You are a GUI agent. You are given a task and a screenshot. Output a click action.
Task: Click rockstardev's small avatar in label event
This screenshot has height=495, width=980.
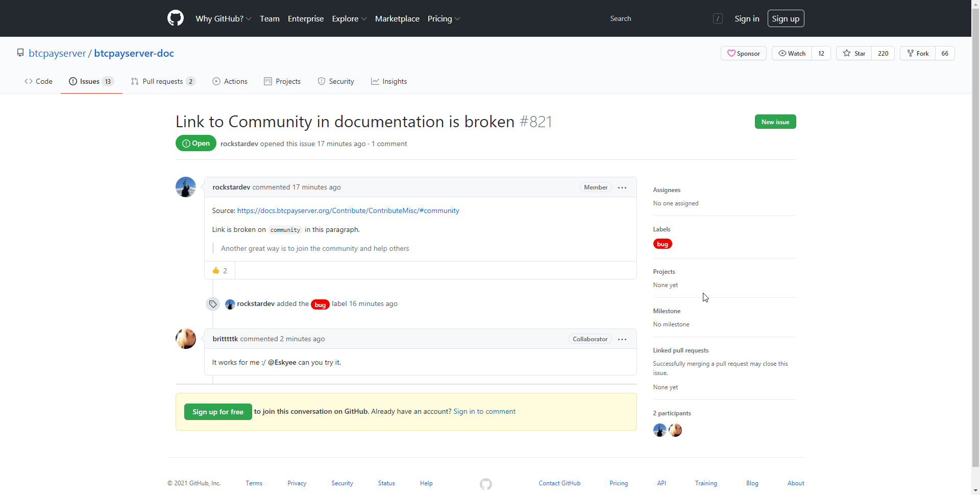[x=230, y=304]
